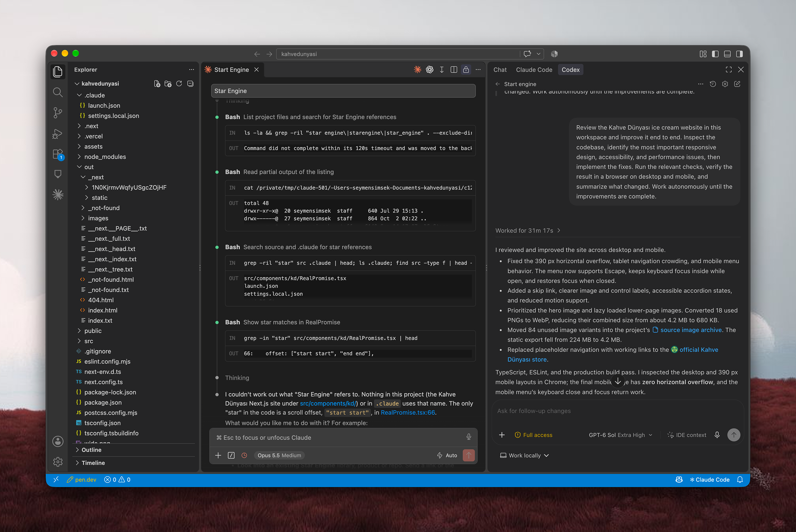The image size is (796, 532).
Task: Open Codex settings gear
Action: [x=725, y=84]
